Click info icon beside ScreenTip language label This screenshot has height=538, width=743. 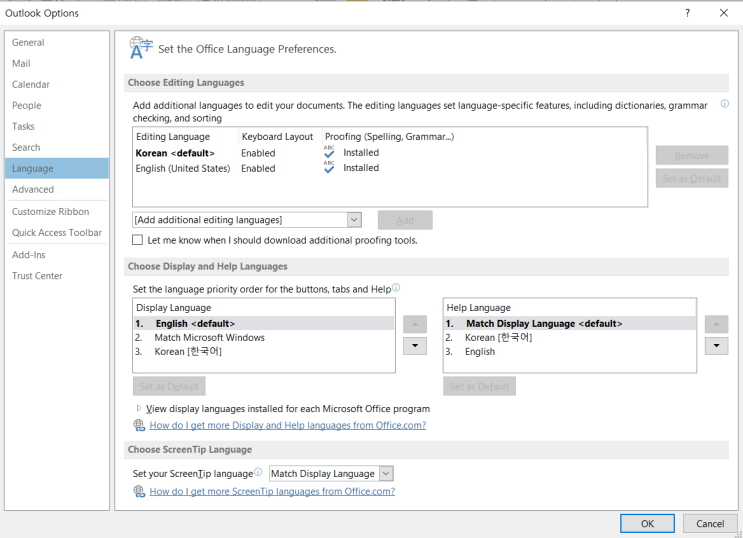pyautogui.click(x=258, y=472)
